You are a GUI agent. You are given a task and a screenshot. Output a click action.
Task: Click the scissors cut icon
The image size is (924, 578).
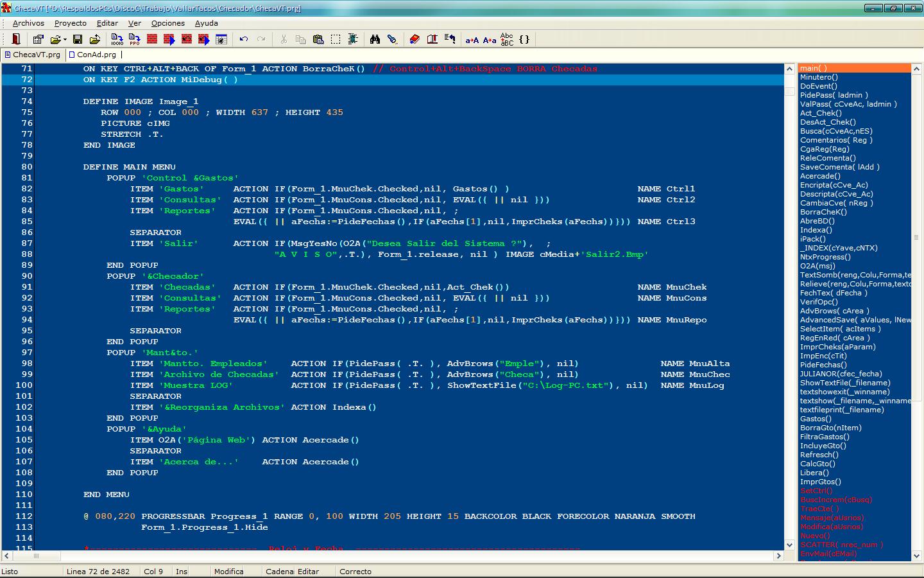[x=283, y=39]
